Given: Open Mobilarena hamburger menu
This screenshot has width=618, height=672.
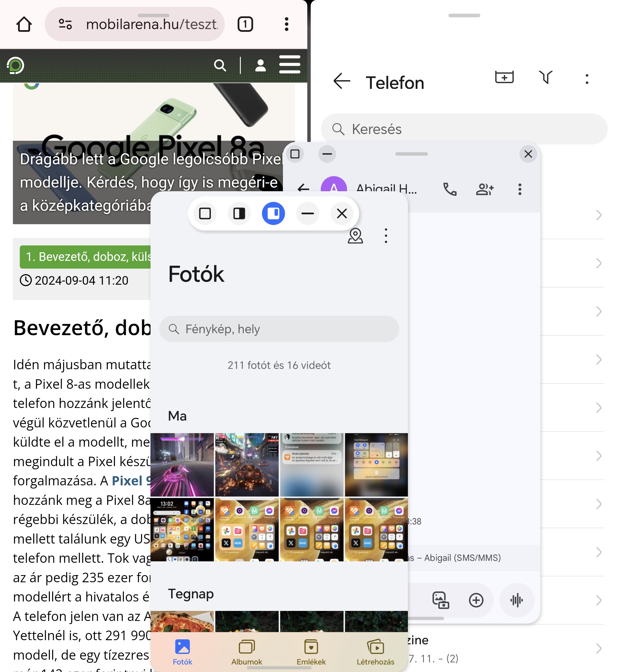Looking at the screenshot, I should coord(290,65).
